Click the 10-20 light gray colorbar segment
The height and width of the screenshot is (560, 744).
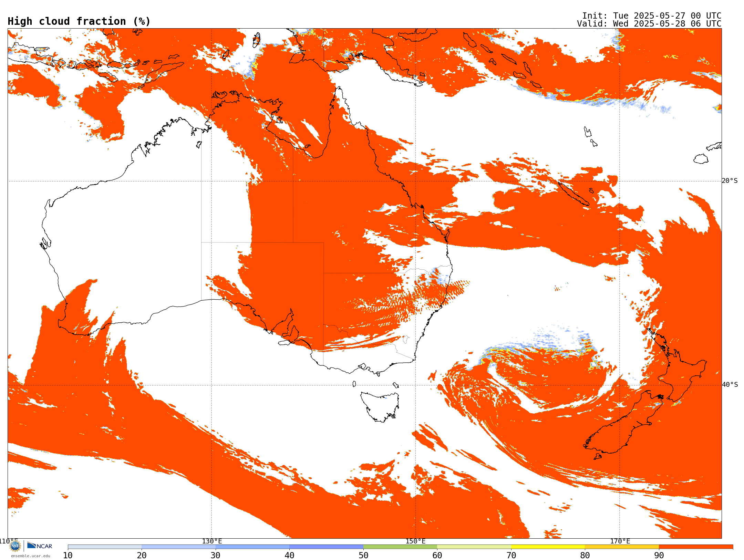pos(105,547)
